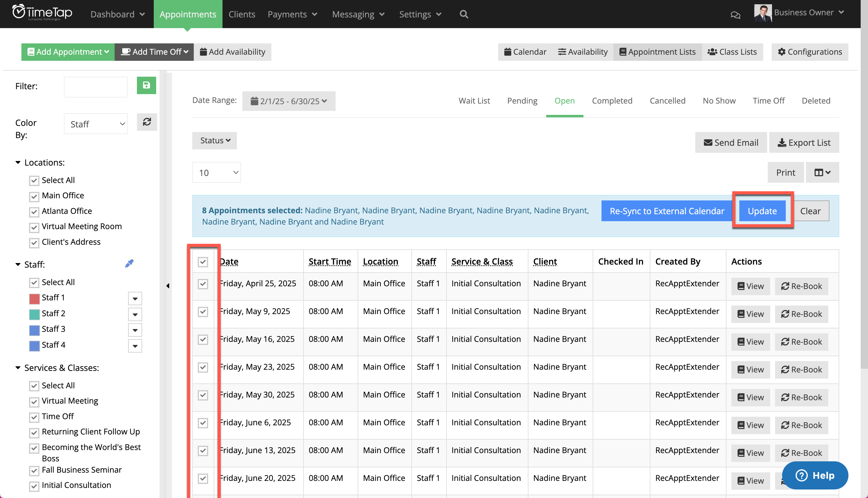The height and width of the screenshot is (498, 868).
Task: Click inside the Filter text field
Action: pyautogui.click(x=95, y=86)
